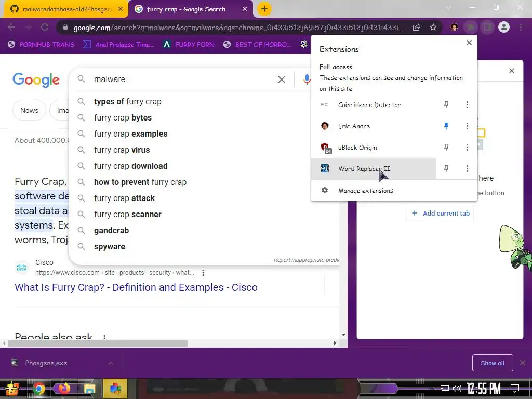Viewport: 532px width, 399px height.
Task: Click the Word Replacer II icon
Action: pos(325,168)
